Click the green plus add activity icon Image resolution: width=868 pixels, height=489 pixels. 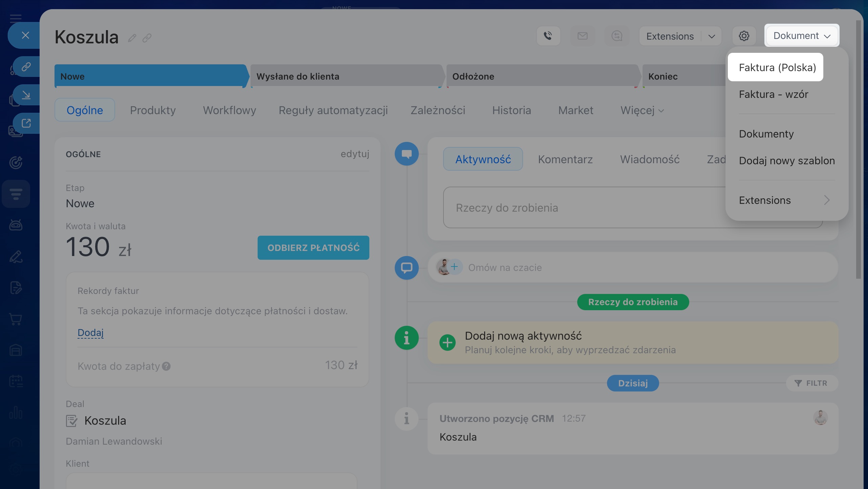click(447, 342)
